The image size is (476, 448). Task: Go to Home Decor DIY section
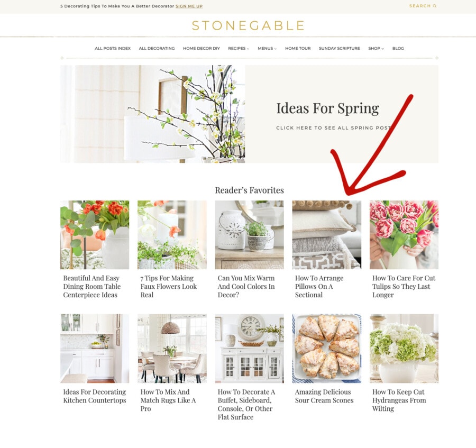click(202, 48)
